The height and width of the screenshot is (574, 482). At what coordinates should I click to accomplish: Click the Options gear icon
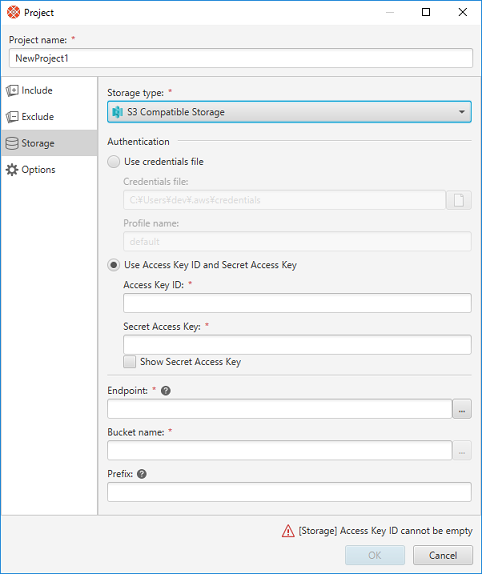coord(12,169)
